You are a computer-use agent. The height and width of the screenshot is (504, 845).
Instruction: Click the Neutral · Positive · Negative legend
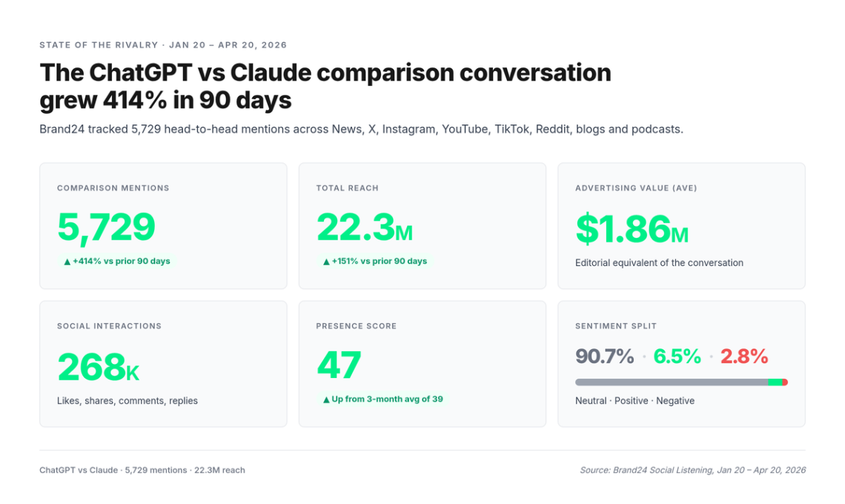[x=634, y=401]
